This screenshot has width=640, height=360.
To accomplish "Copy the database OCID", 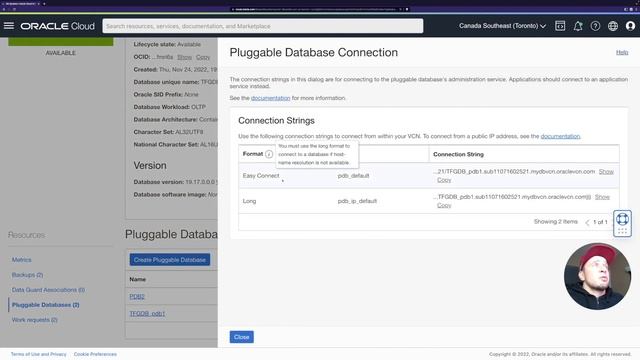I will click(x=203, y=57).
